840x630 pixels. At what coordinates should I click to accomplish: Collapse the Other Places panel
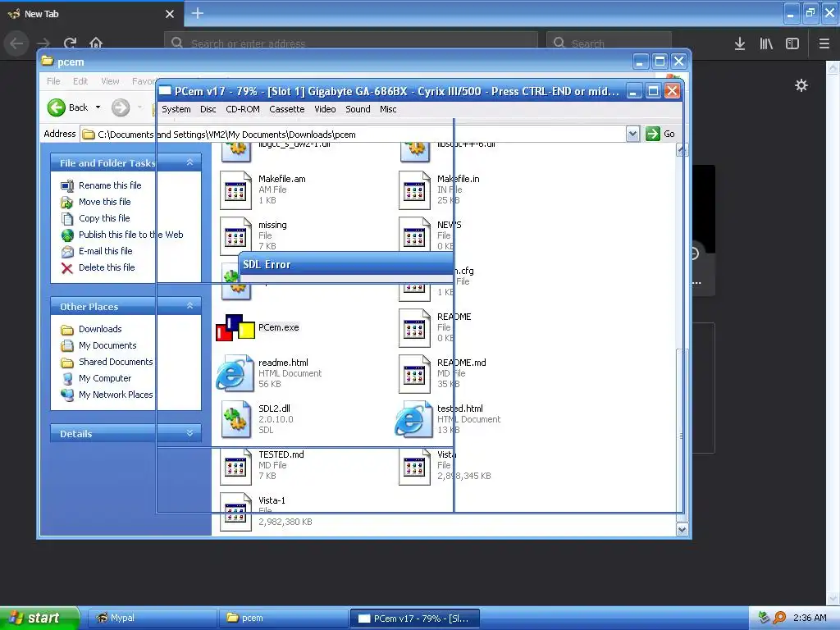point(189,306)
